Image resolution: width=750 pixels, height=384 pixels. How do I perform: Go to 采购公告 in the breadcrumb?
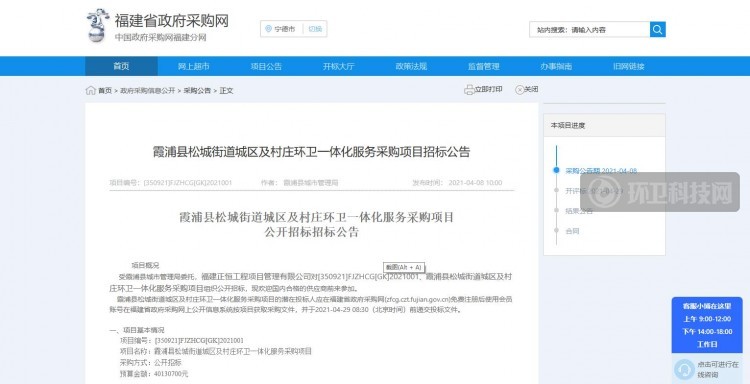click(197, 90)
